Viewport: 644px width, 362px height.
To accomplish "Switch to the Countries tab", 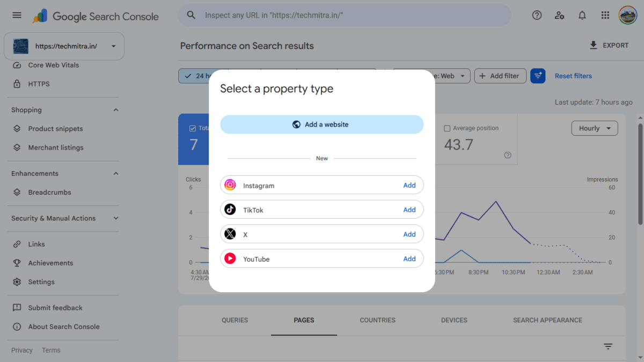I will pos(377,320).
